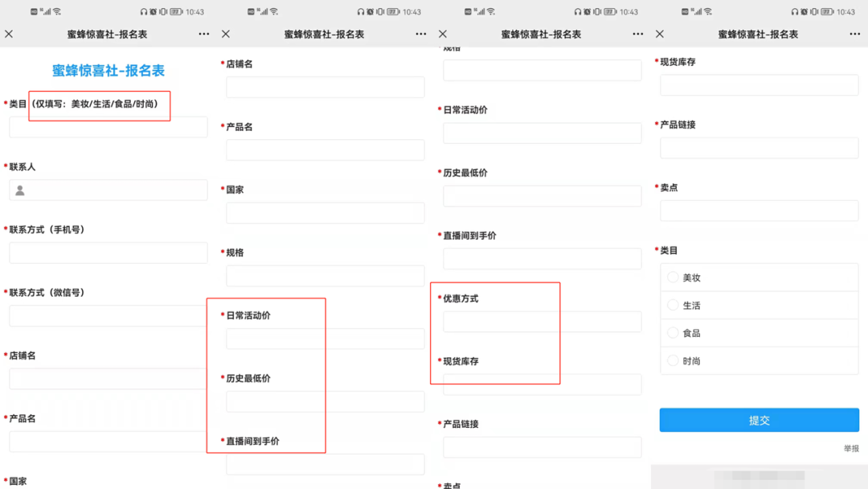Open three-dot more menu above 联系人 form screen

[203, 34]
